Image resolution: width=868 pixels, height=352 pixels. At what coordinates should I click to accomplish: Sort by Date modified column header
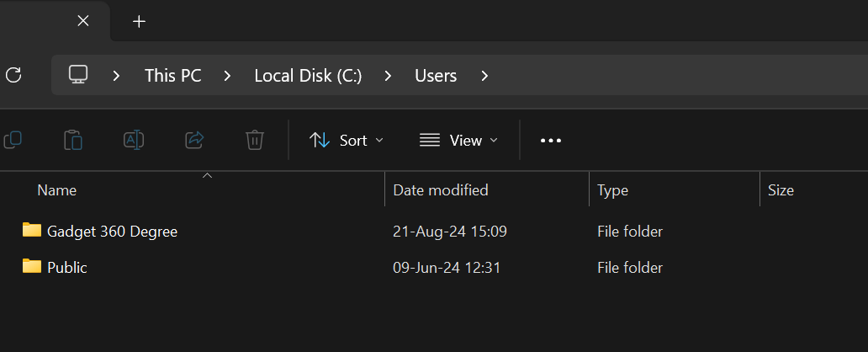441,190
